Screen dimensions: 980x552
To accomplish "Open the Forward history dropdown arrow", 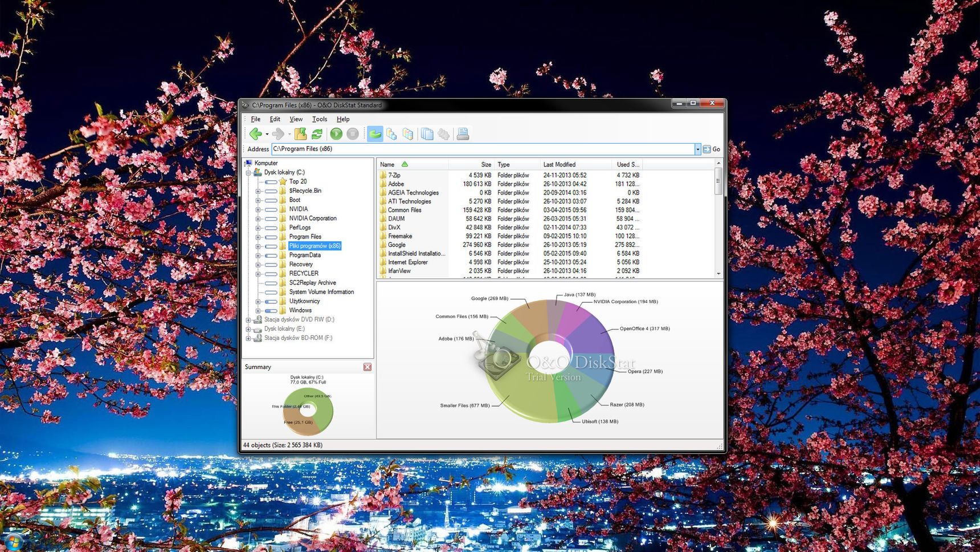I will click(289, 135).
